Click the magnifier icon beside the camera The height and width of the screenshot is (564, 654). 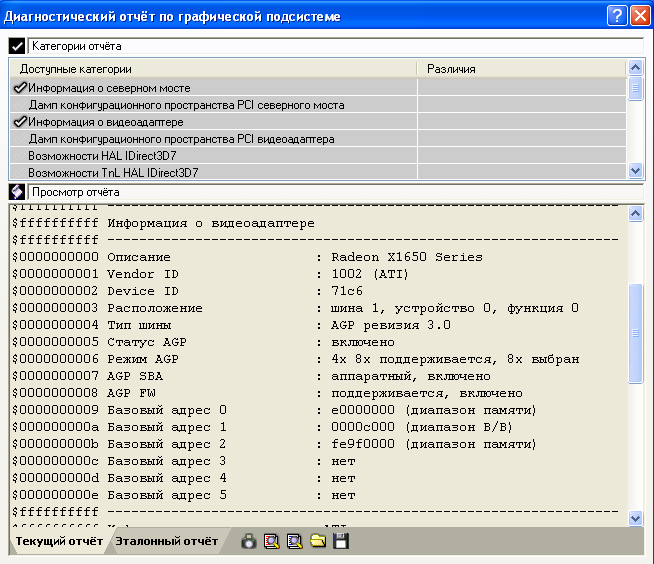click(x=272, y=541)
